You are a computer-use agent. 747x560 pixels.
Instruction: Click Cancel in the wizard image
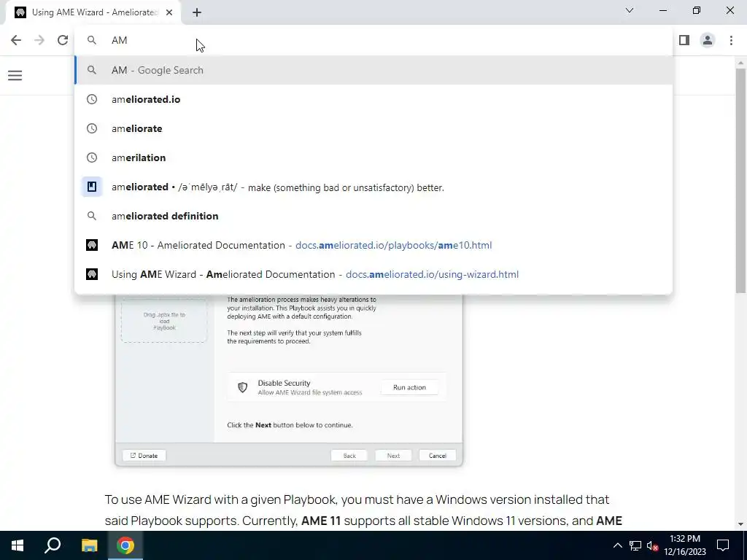[438, 455]
